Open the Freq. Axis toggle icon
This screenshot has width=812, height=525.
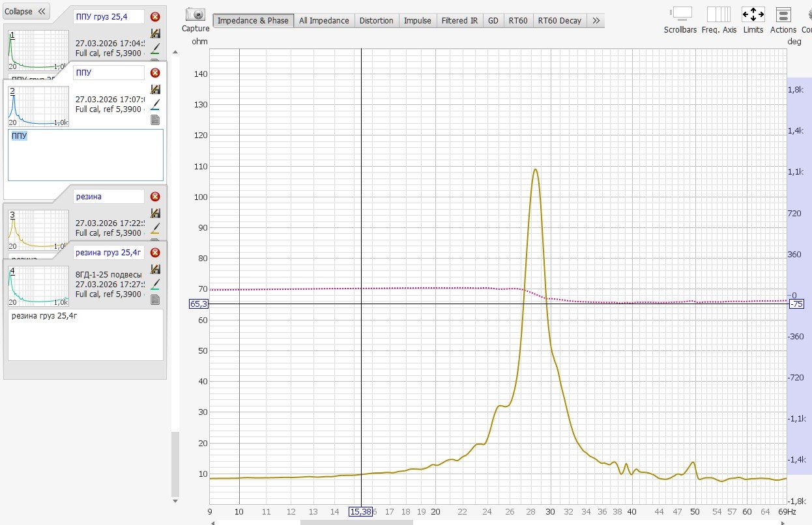coord(719,14)
